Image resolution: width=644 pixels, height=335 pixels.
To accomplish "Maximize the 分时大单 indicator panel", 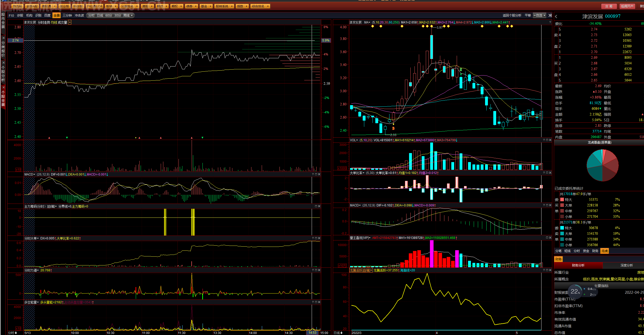I will click(316, 238).
